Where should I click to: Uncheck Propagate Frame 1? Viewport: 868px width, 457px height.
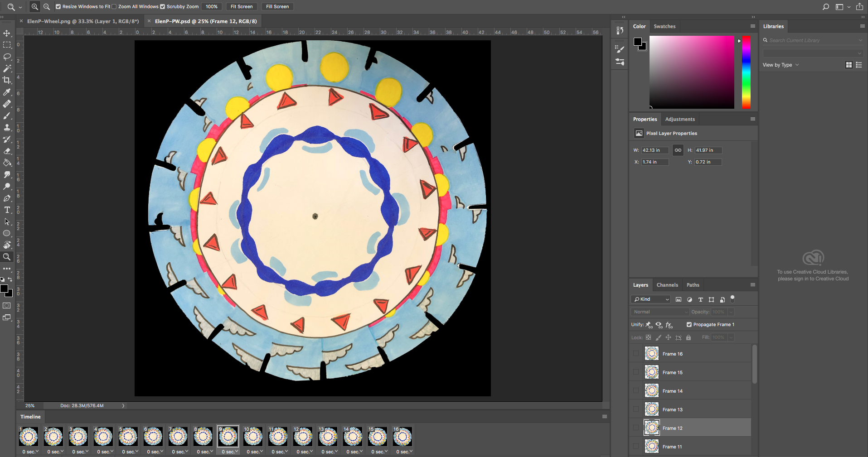pos(689,324)
